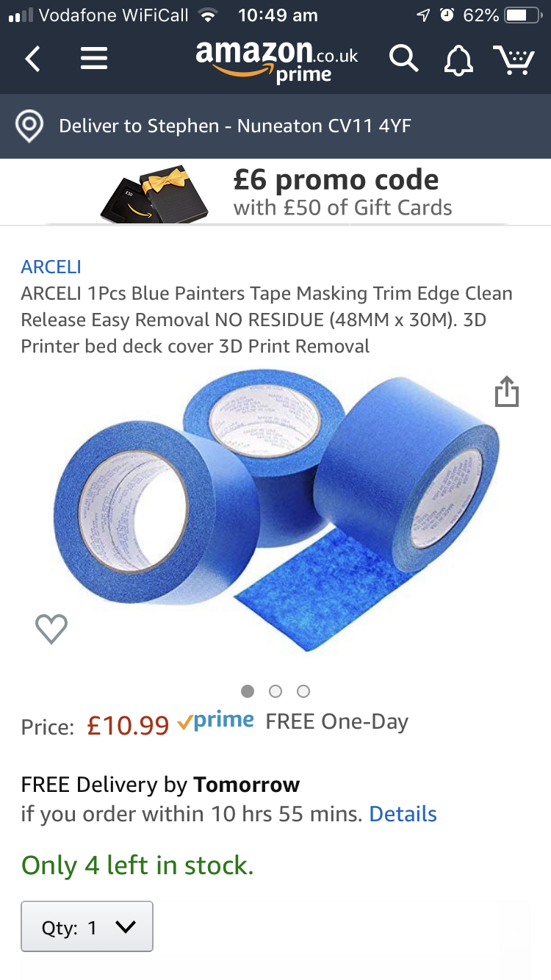Tap the back arrow in header
The width and height of the screenshot is (551, 980).
coord(32,59)
